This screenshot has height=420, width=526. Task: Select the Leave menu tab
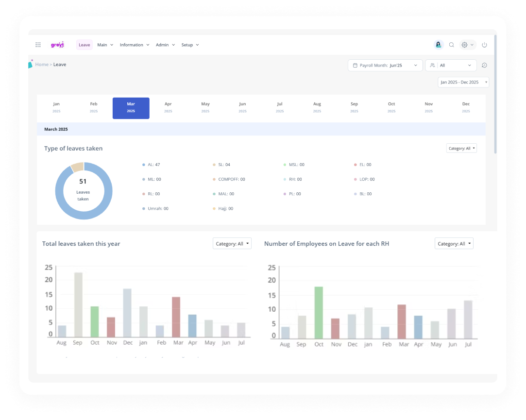coord(84,45)
